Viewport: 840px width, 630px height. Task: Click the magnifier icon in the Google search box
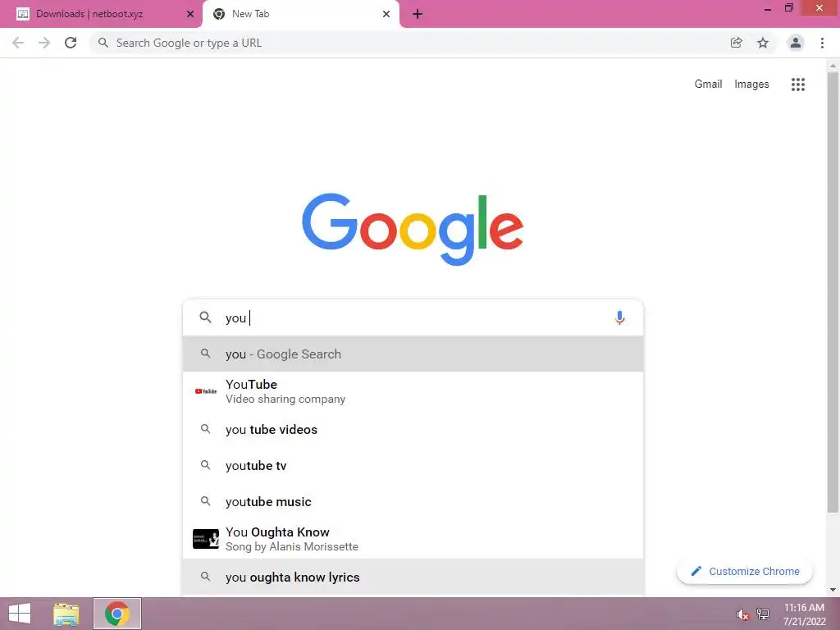point(205,317)
